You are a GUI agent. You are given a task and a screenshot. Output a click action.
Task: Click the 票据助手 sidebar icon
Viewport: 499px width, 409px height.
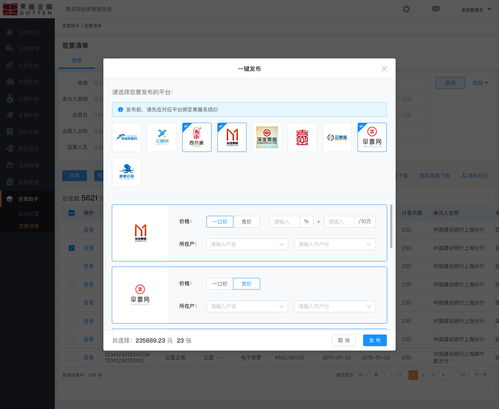10,199
